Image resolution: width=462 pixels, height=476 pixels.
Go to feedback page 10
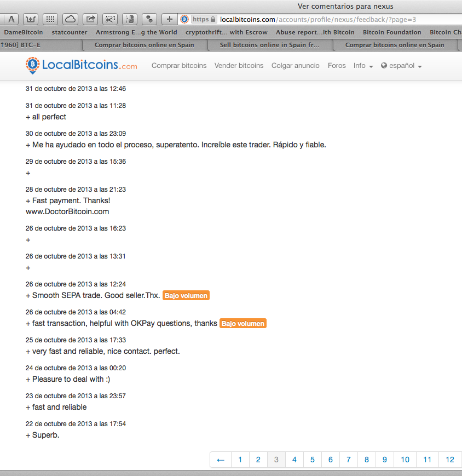[x=405, y=460]
